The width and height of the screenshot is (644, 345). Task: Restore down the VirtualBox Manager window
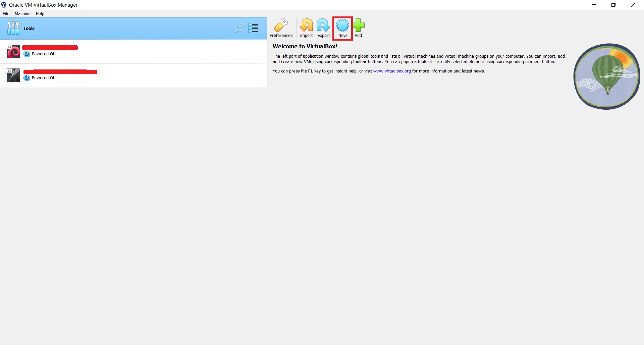[613, 5]
